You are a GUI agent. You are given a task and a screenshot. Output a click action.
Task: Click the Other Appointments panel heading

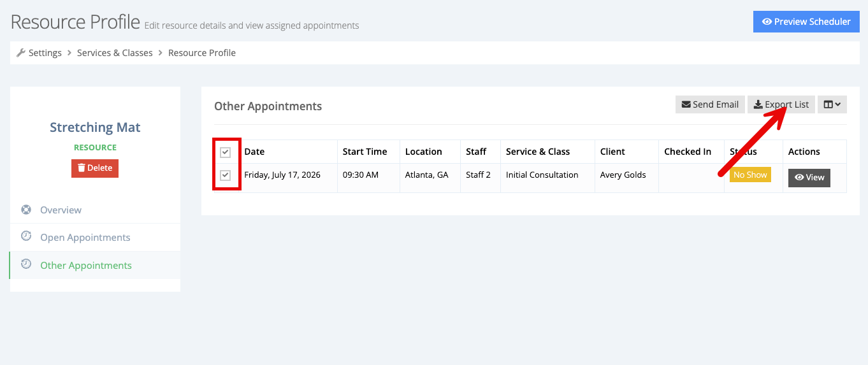[x=268, y=106]
